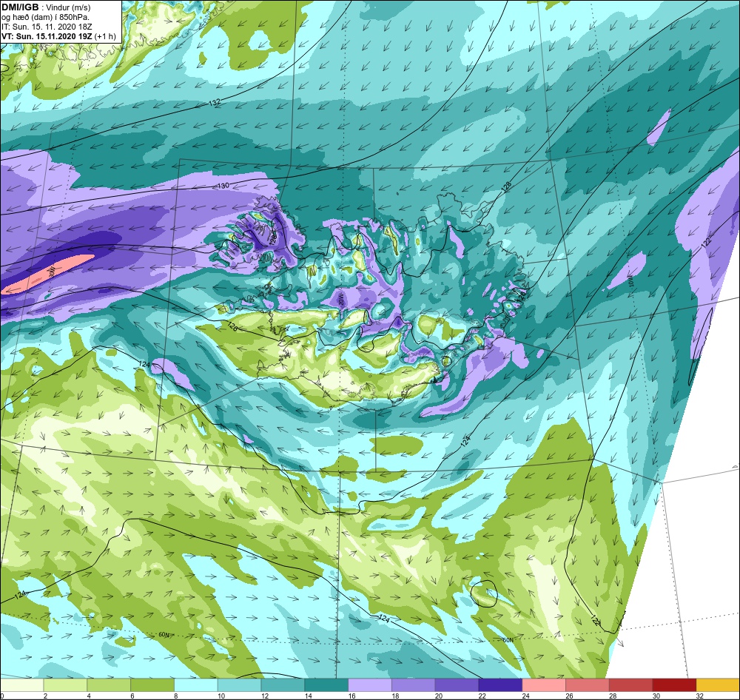Click the 12–14 m/s teal legend swatch
Screen dimensions: 740x700
(283, 684)
